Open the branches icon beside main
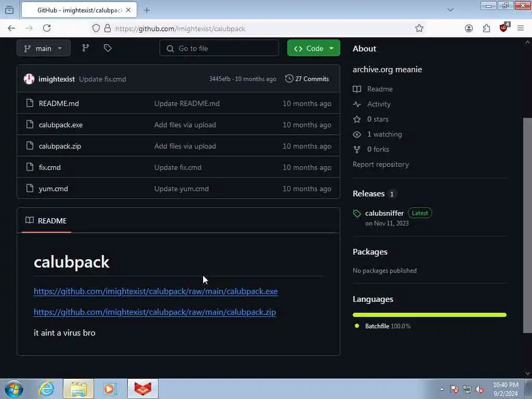 (86, 48)
